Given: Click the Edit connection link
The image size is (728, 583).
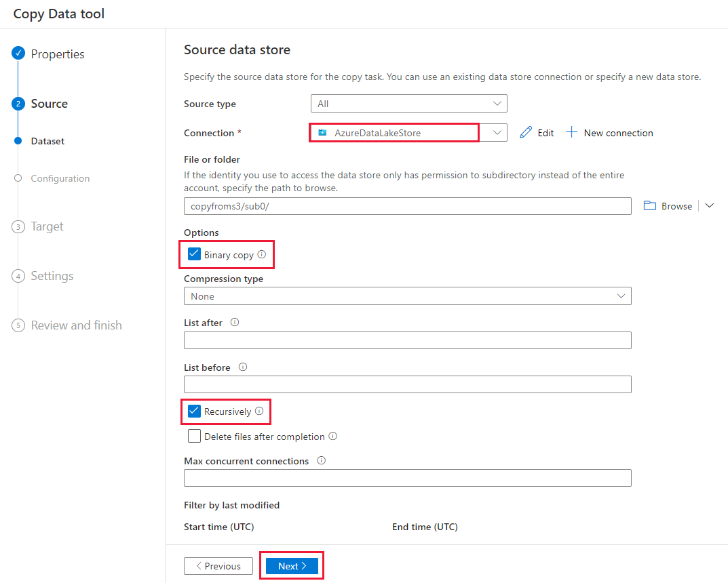Looking at the screenshot, I should point(545,133).
